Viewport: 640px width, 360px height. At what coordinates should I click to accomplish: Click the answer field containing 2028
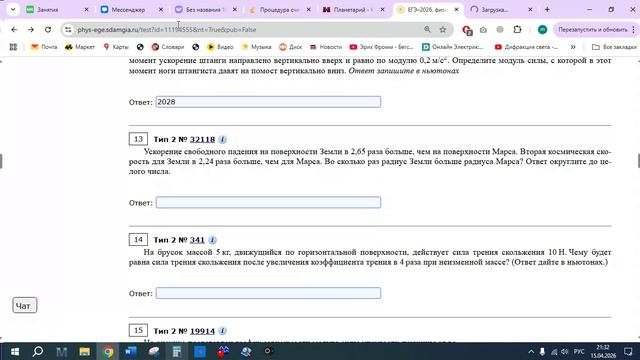click(x=268, y=102)
